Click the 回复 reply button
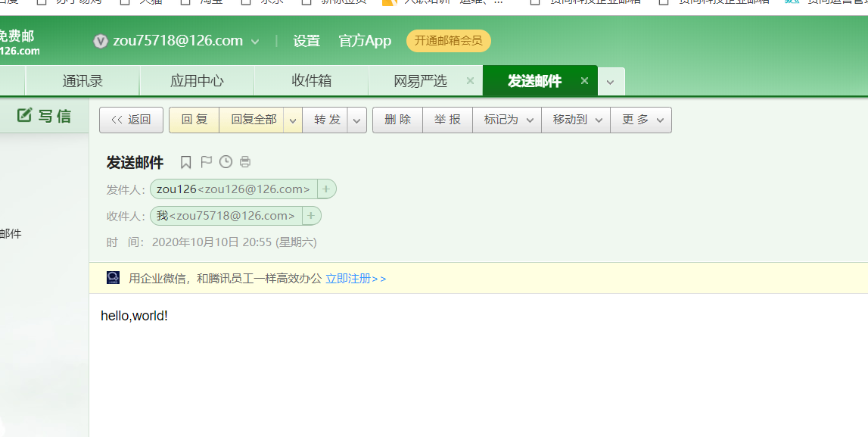868x437 pixels. [x=194, y=120]
